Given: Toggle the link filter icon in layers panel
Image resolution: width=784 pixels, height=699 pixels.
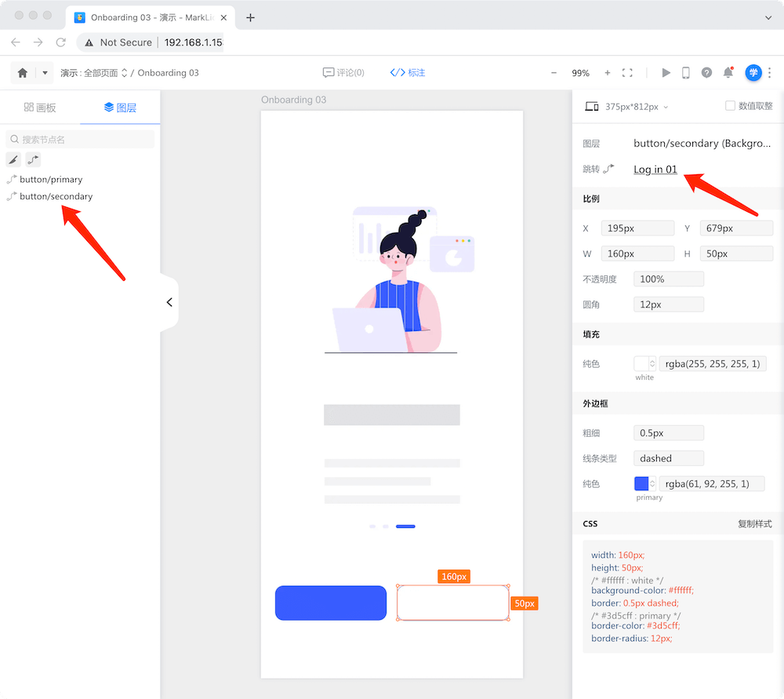Looking at the screenshot, I should click(33, 160).
